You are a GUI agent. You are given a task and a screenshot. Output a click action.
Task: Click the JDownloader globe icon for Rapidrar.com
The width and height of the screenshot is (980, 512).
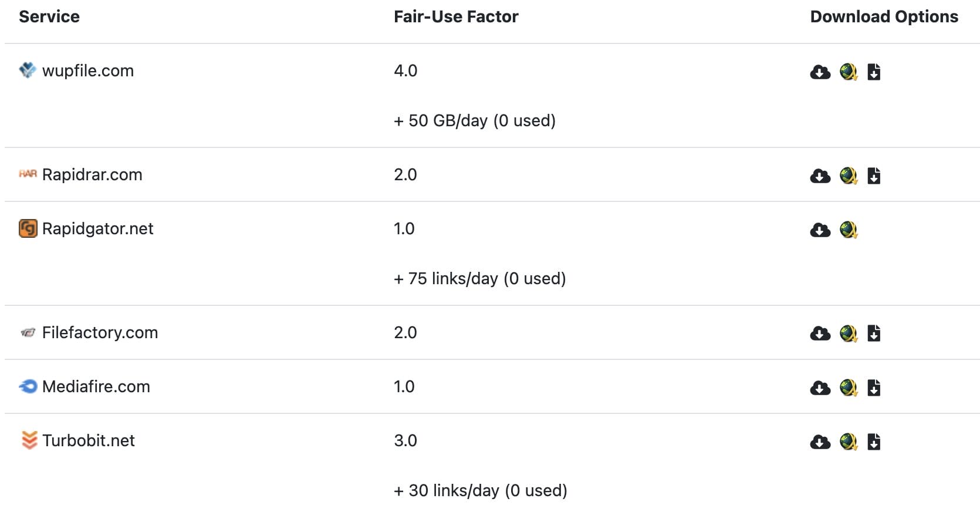pyautogui.click(x=848, y=176)
